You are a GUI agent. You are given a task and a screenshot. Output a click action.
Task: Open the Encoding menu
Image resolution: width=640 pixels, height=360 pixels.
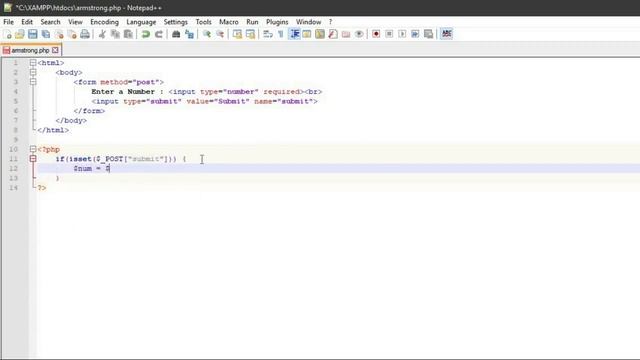click(x=104, y=22)
